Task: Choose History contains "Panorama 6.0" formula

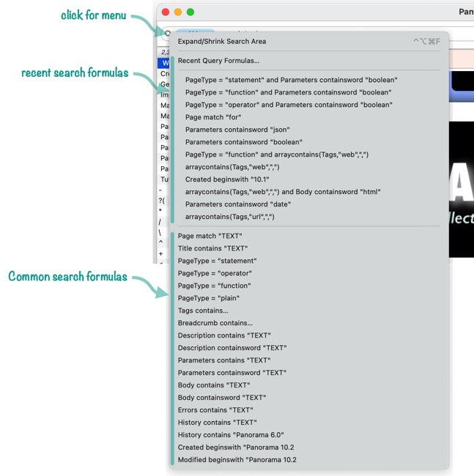Action: 309,435
